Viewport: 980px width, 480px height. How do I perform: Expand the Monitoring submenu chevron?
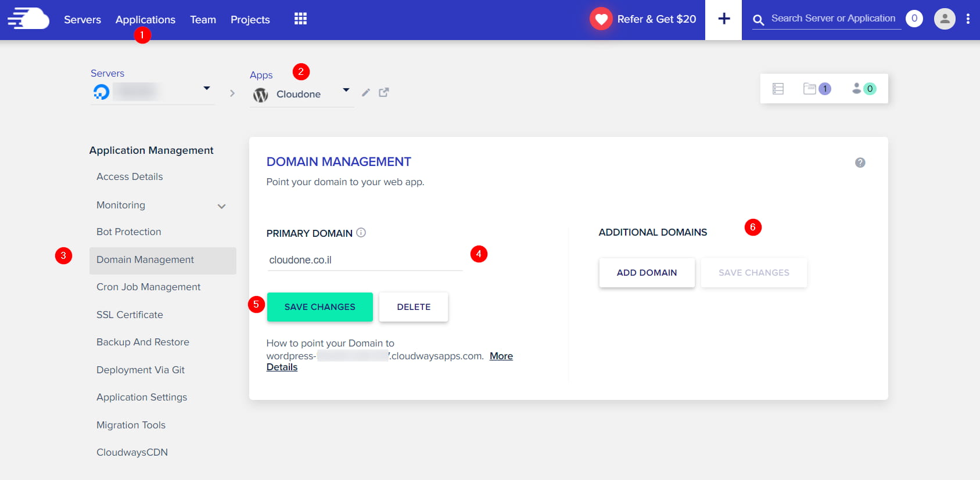[221, 206]
